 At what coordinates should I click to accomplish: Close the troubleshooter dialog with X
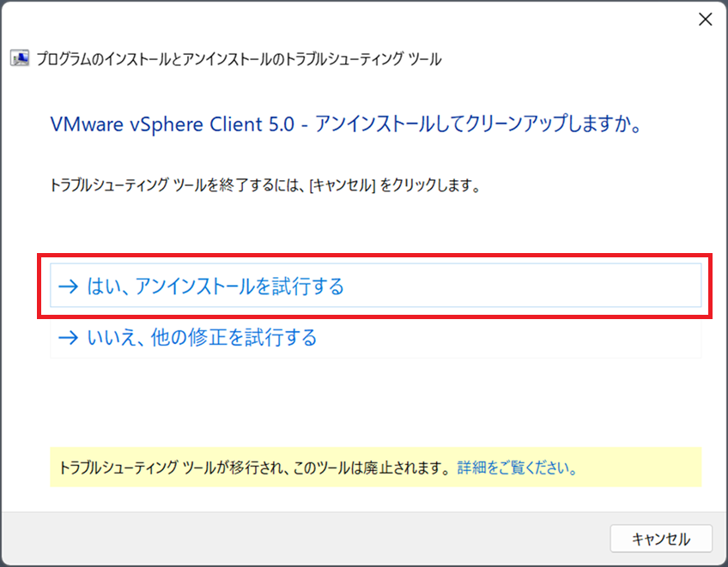pos(706,20)
